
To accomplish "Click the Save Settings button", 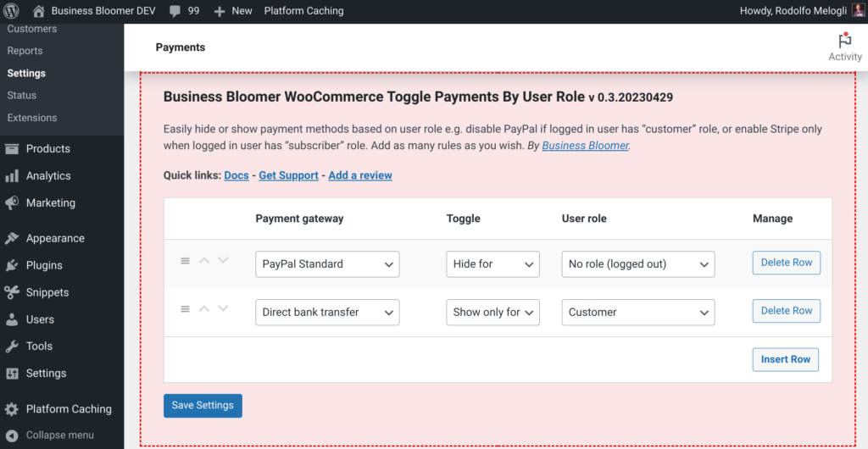I will point(203,405).
